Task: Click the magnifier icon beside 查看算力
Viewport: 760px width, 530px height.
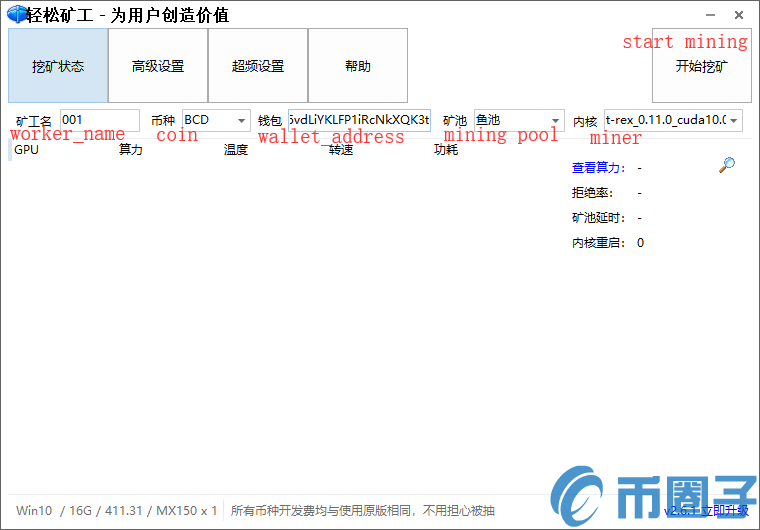Action: pyautogui.click(x=727, y=165)
